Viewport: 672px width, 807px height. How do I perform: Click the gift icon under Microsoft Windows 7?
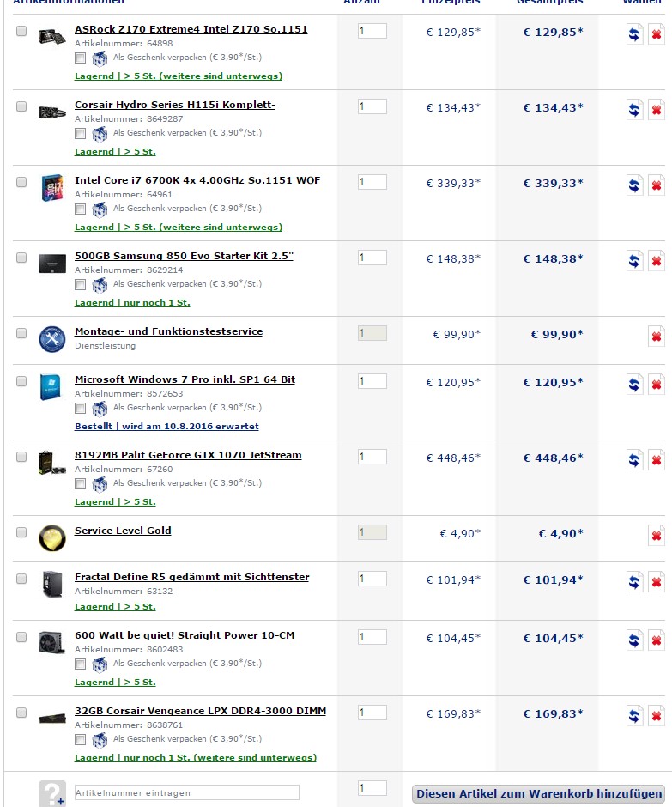(x=100, y=409)
